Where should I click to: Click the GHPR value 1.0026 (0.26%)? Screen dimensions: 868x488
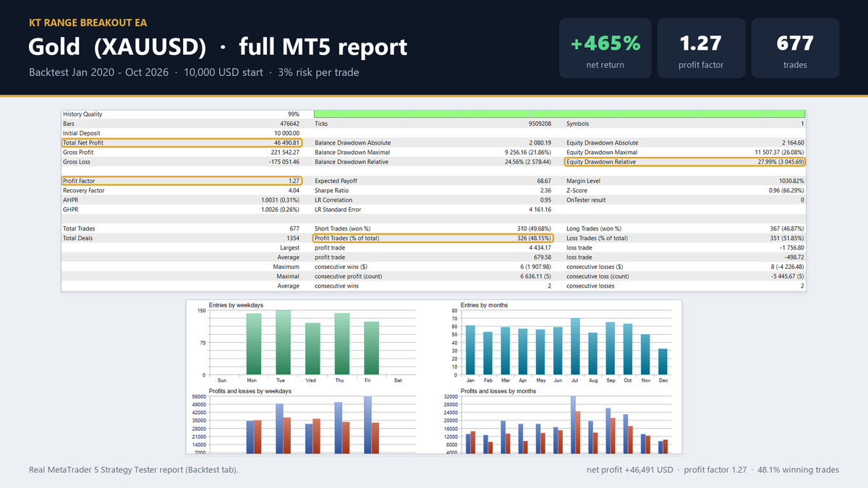click(280, 210)
